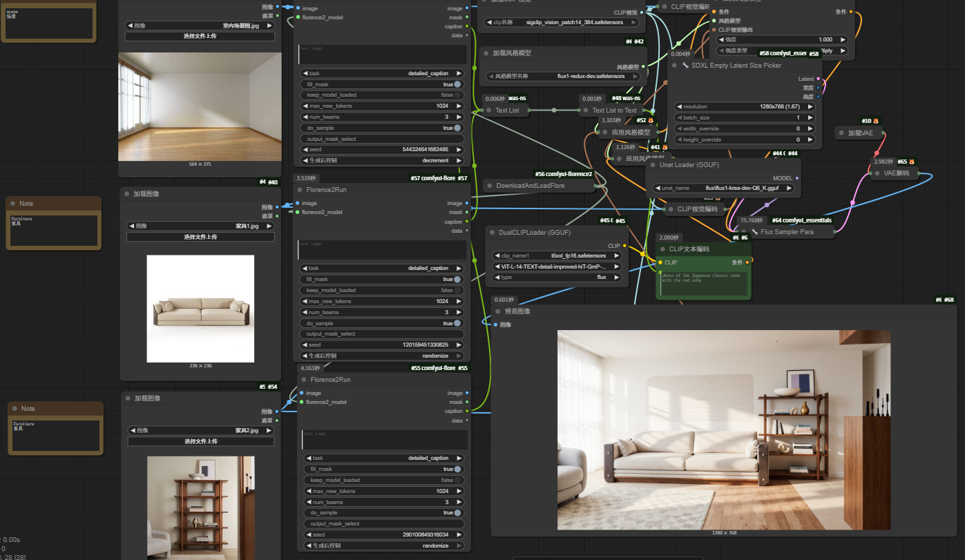Toggle fill_mask on Florence2Run #55
965x560 pixels.
tap(385, 470)
